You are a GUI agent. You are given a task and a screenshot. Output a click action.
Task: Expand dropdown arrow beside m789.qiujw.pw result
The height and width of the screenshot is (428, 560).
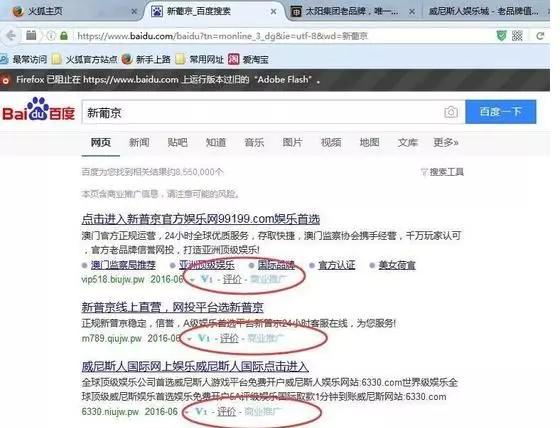tap(190, 338)
